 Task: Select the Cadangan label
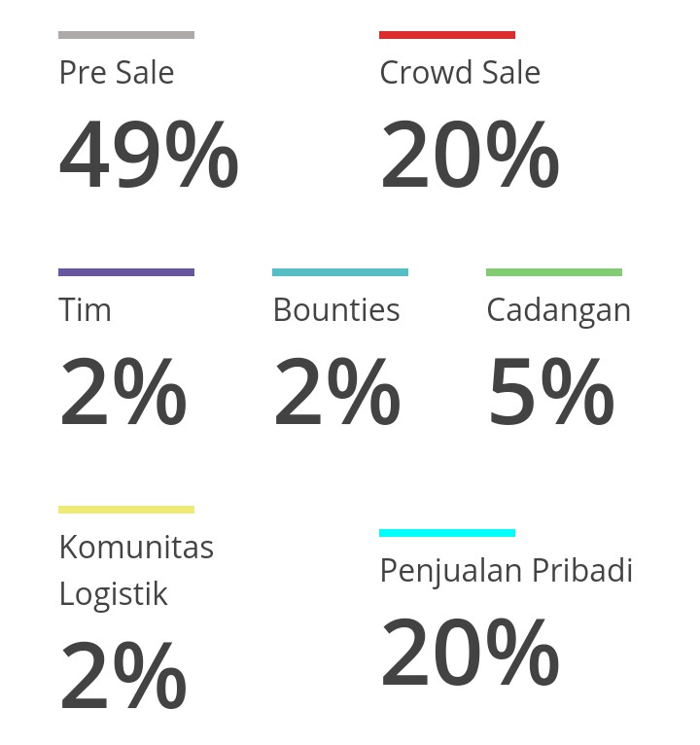point(559,310)
